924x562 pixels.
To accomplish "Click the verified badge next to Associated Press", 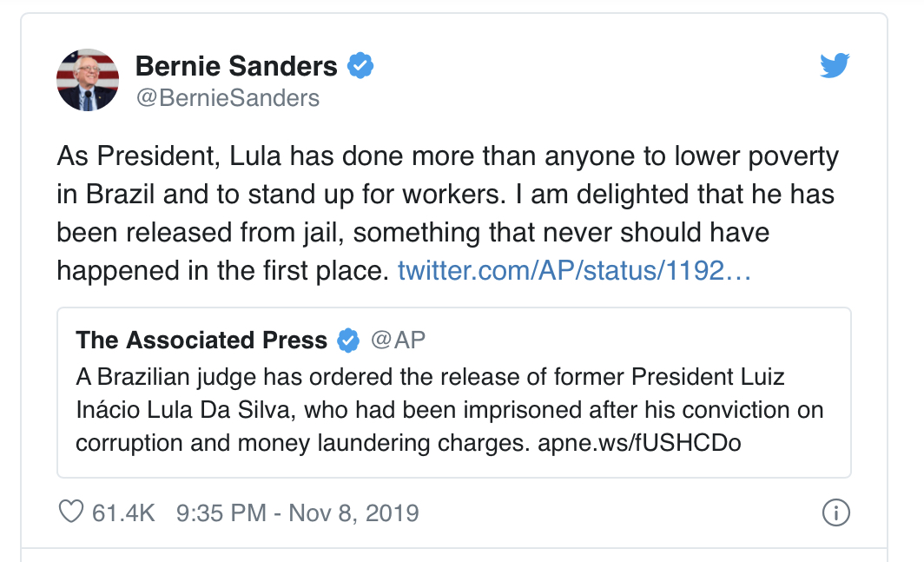I will pyautogui.click(x=348, y=340).
